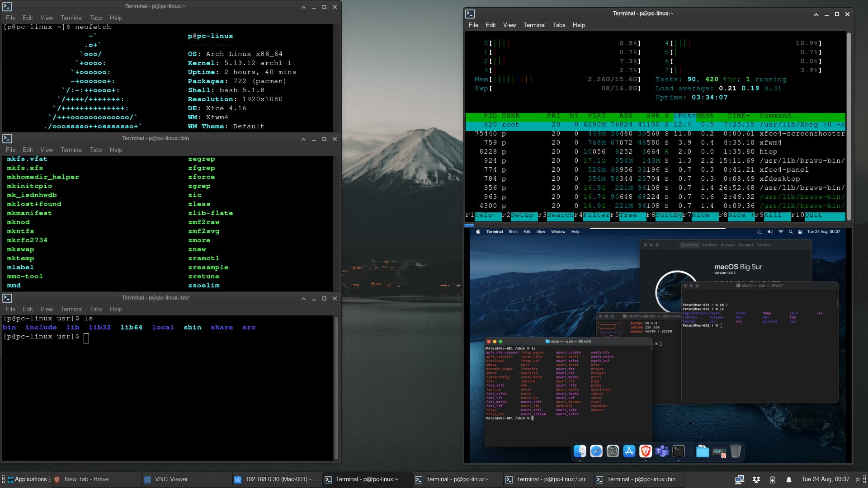Open Finder in the macOS dock
The height and width of the screenshot is (488, 868).
coord(580,451)
